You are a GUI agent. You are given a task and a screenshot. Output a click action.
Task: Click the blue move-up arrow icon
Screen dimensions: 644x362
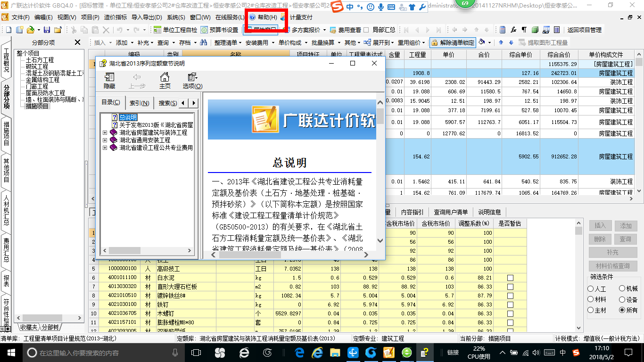coord(500,42)
